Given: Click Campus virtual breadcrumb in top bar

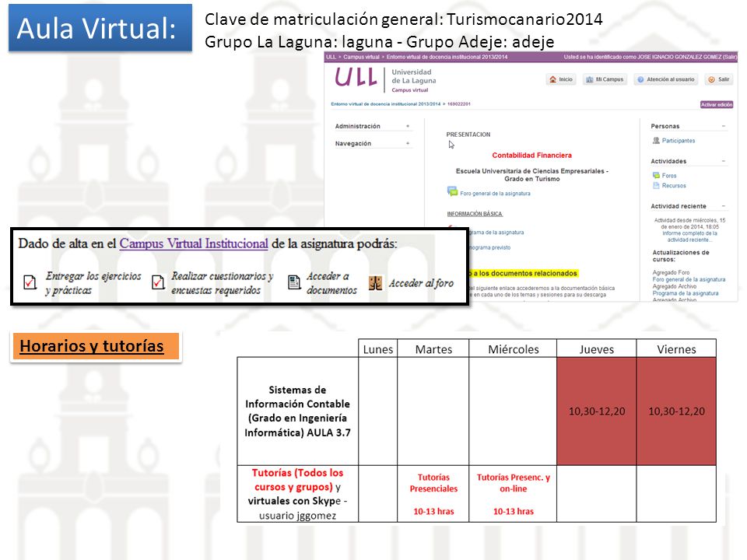Looking at the screenshot, I should coord(361,57).
